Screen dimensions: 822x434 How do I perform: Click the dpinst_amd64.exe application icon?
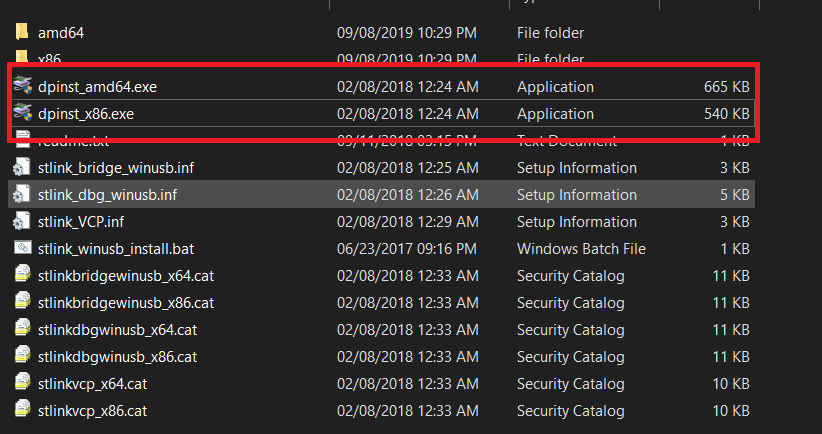(x=22, y=87)
